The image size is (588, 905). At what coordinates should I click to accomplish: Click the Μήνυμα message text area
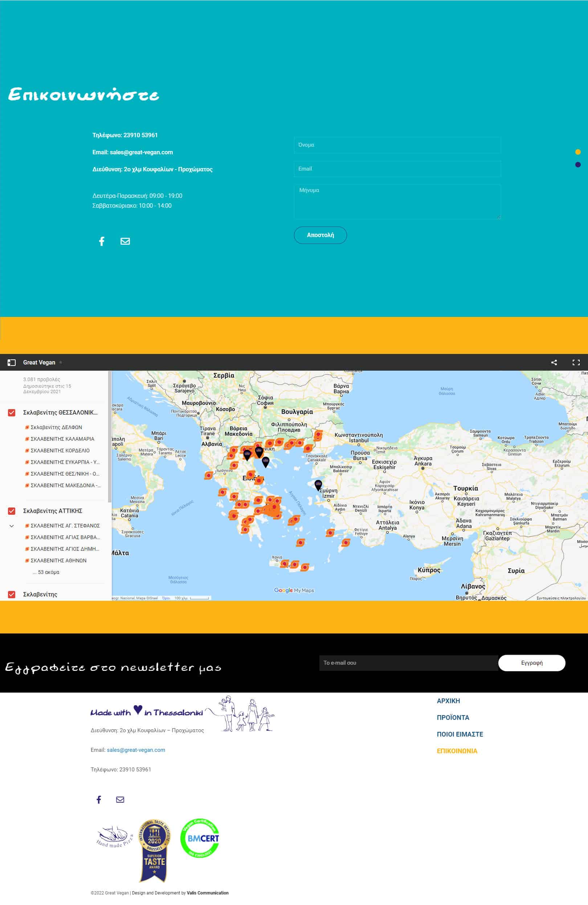point(397,201)
